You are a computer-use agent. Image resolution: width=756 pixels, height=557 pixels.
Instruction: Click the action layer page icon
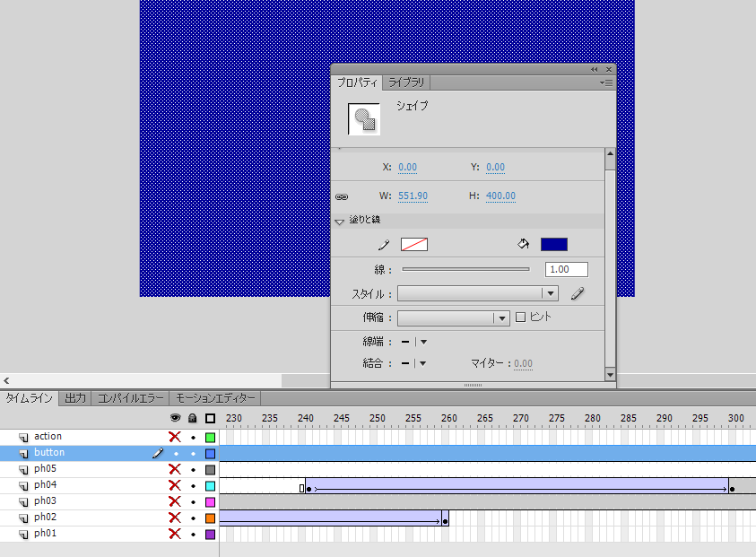[23, 437]
